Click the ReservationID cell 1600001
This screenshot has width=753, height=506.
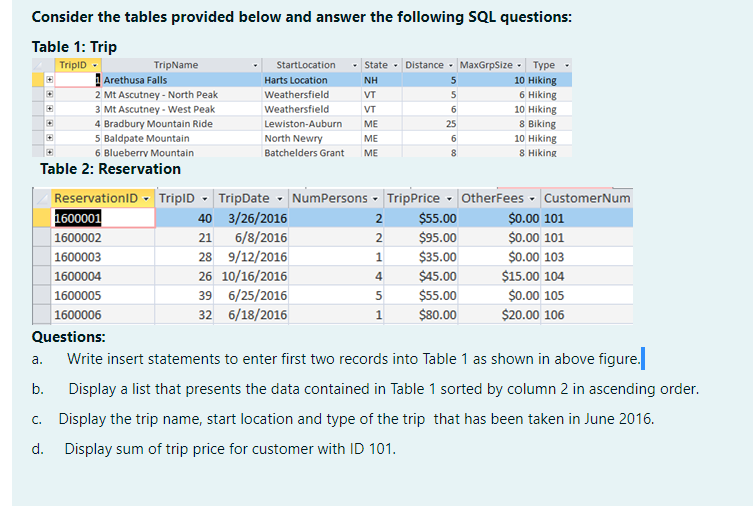click(x=103, y=218)
